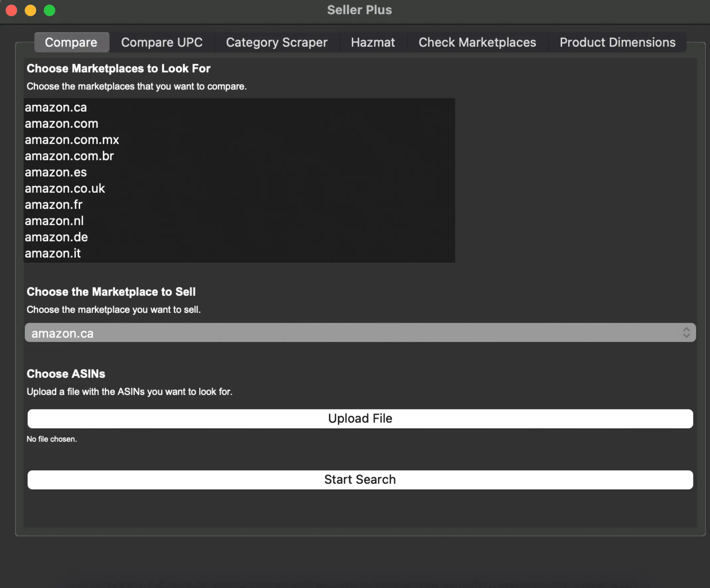Select amazon.es in the marketplaces list
Image resolution: width=710 pixels, height=588 pixels.
coord(239,173)
